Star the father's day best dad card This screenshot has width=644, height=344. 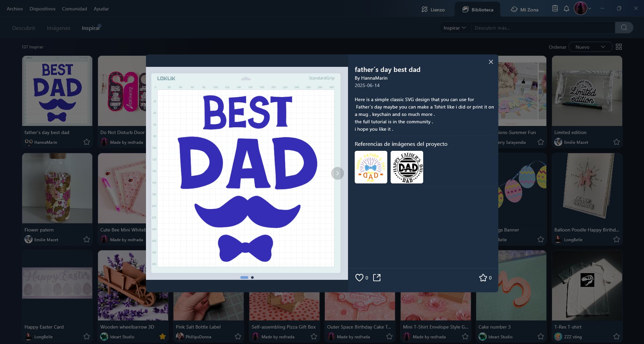(x=87, y=142)
